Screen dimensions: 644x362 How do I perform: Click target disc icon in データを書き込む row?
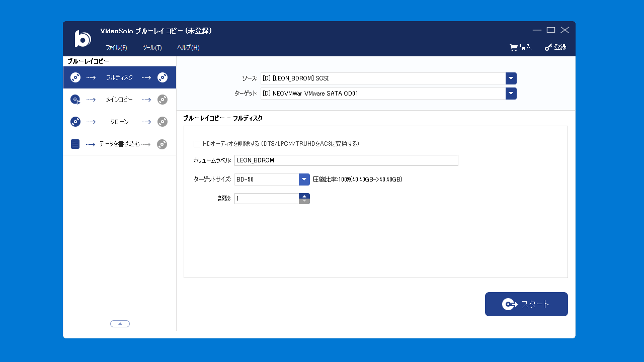[162, 144]
